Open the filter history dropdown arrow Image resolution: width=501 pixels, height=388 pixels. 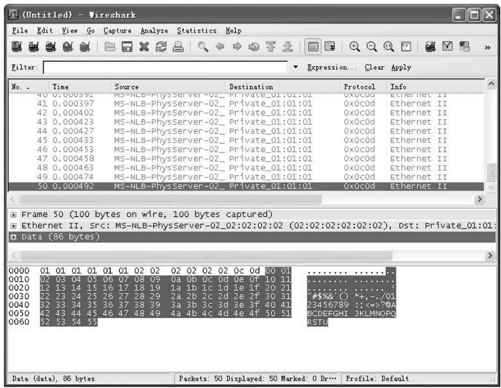coord(295,67)
